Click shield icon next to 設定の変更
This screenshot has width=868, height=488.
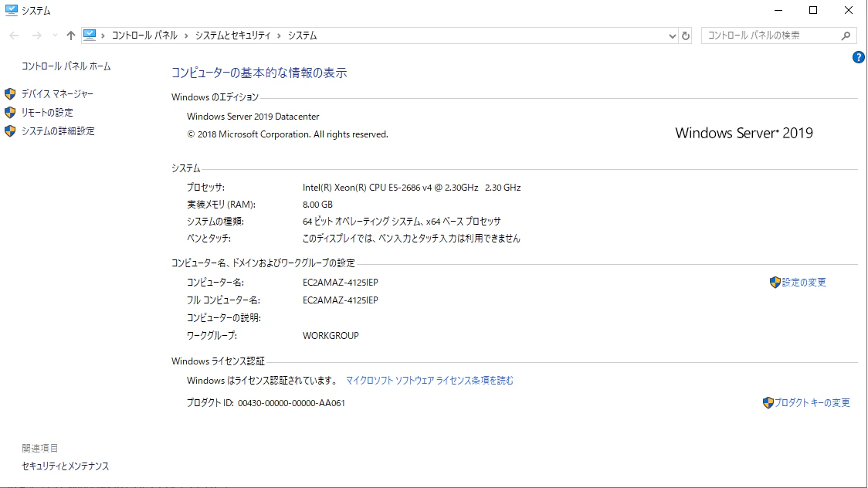775,282
